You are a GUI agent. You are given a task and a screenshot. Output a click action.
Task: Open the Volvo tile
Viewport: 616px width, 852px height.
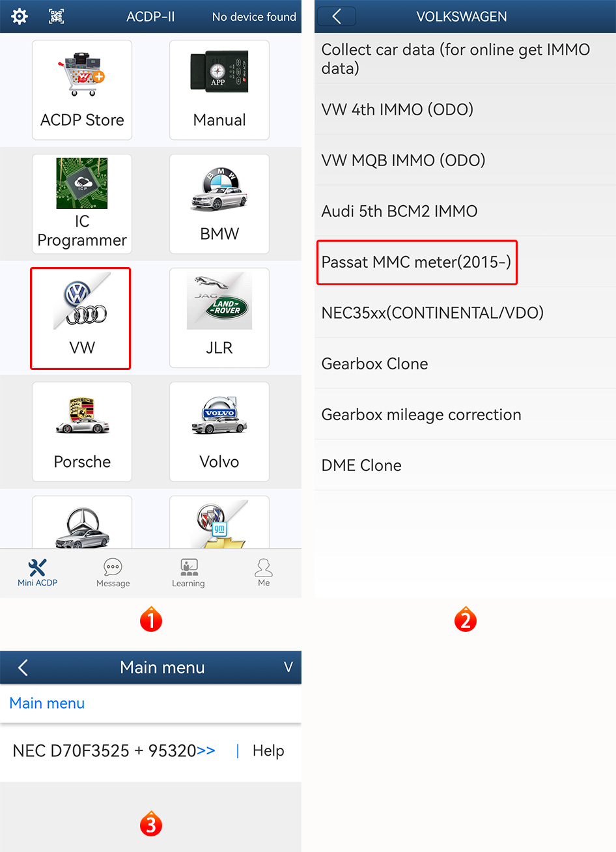coord(219,432)
